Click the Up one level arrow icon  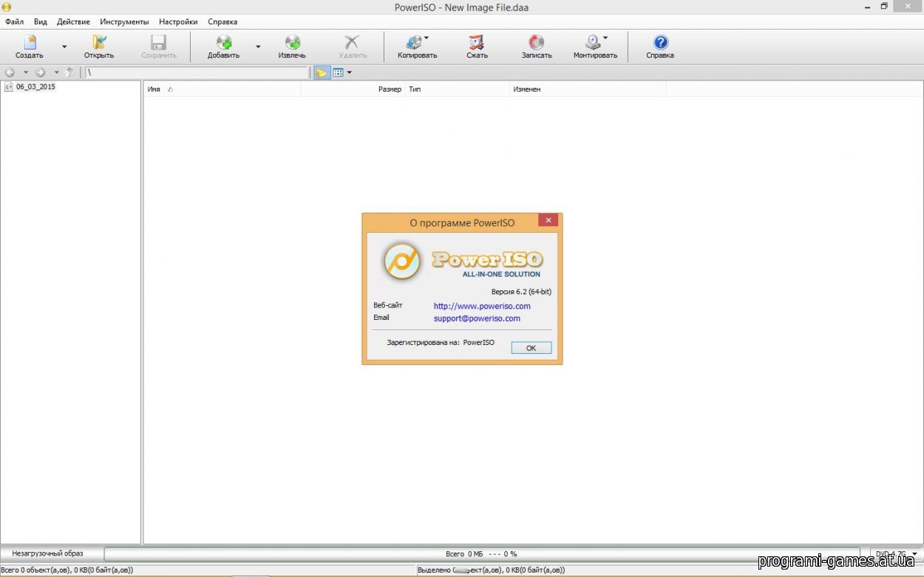coord(69,72)
